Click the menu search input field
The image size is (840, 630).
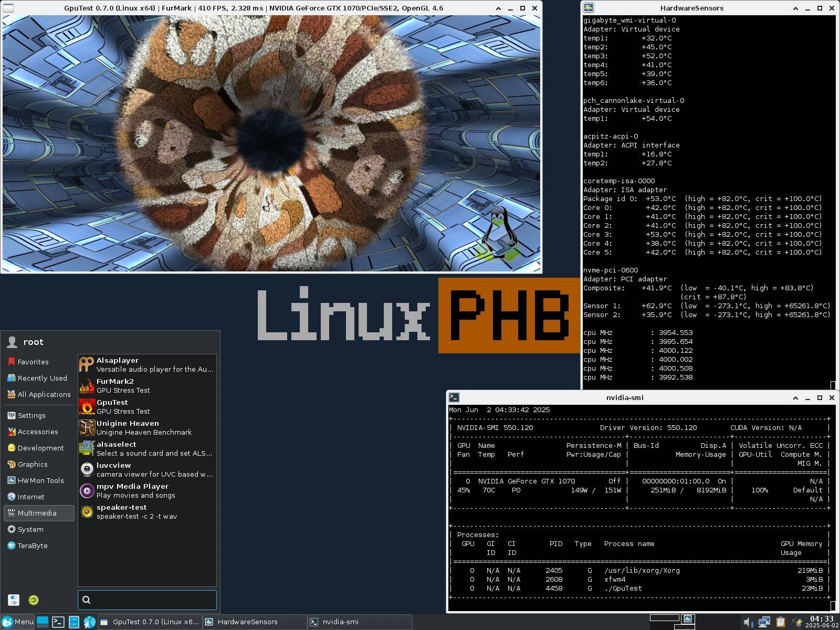147,600
